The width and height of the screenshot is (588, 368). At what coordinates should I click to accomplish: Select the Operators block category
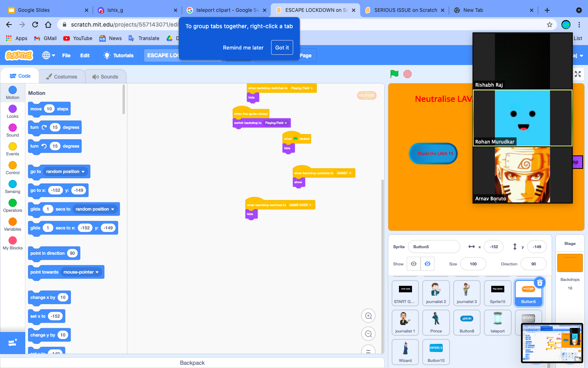[13, 206]
